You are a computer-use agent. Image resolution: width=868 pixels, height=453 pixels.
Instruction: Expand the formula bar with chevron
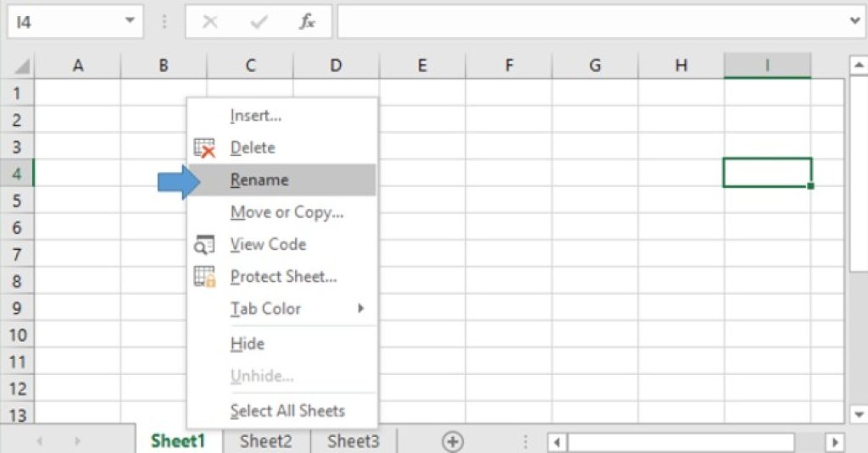coord(856,22)
